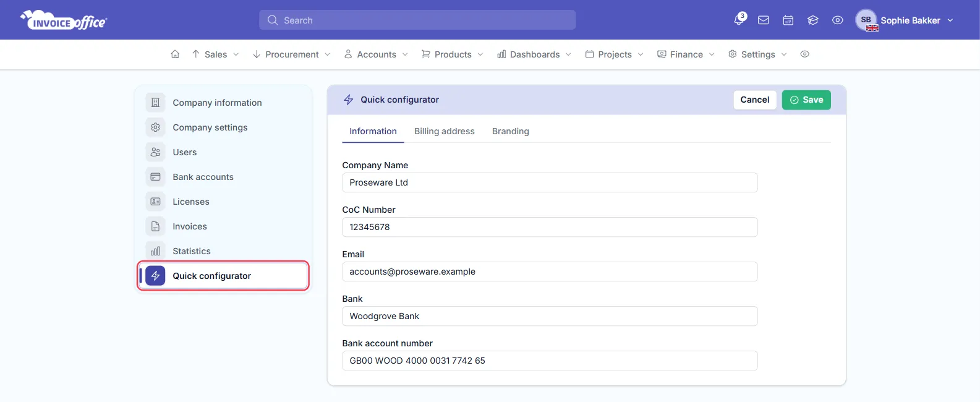
Task: Click the Statistics bar chart icon
Action: click(155, 251)
